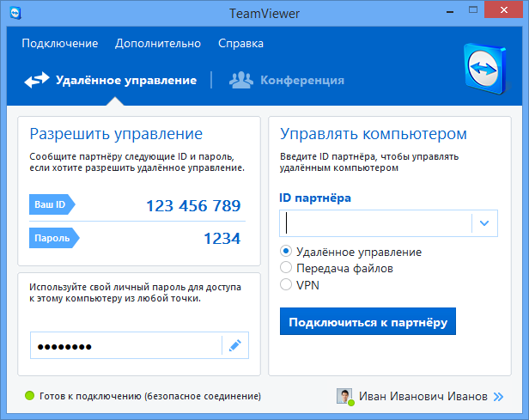Viewport: 529px width, 420px height.
Task: Click the pencil icon to edit personal password
Action: [x=235, y=345]
